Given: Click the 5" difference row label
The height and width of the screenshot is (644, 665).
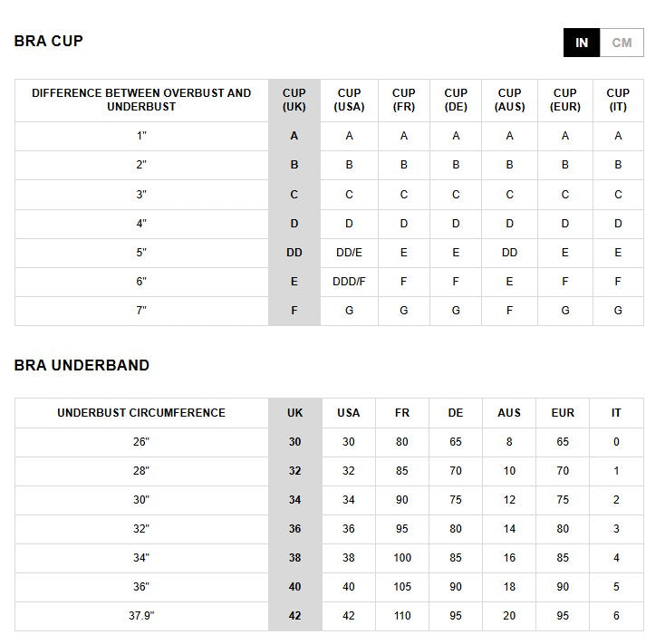Looking at the screenshot, I should (141, 253).
